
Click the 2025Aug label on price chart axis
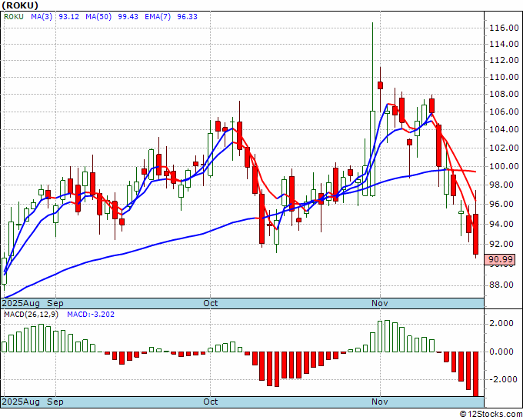pyautogui.click(x=21, y=303)
